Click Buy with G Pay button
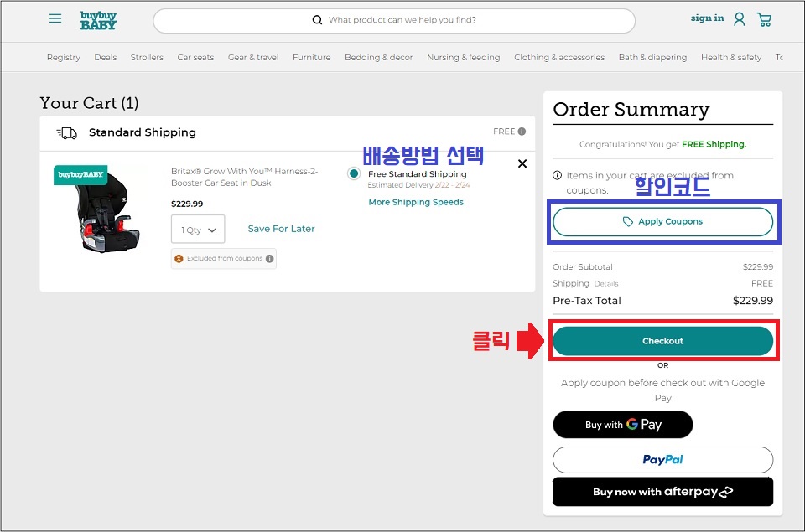This screenshot has height=532, width=805. 623,425
